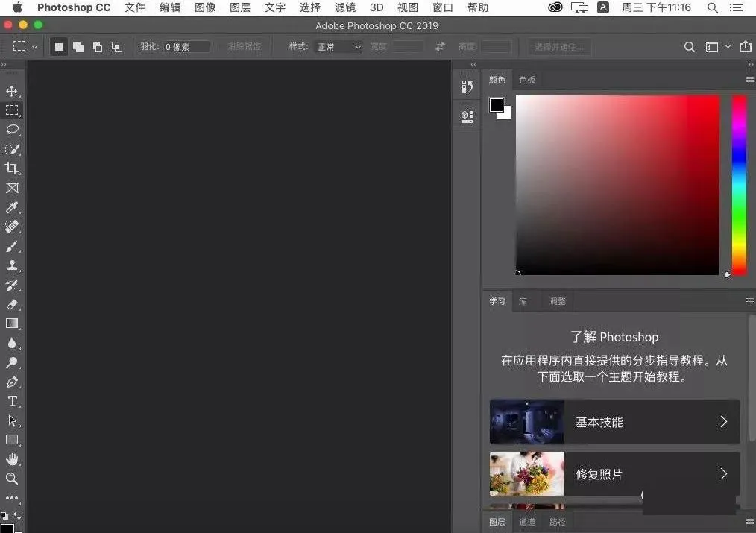This screenshot has width=756, height=533.
Task: Open the Learn panel options menu
Action: [750, 301]
